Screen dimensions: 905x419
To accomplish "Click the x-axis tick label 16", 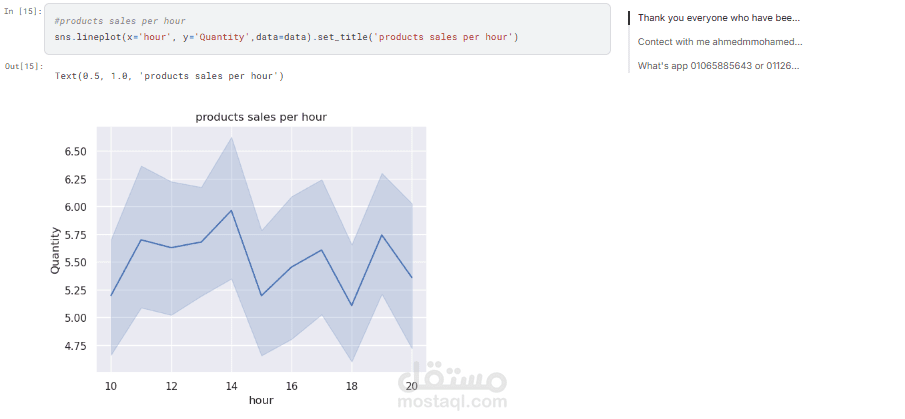I will point(291,386).
